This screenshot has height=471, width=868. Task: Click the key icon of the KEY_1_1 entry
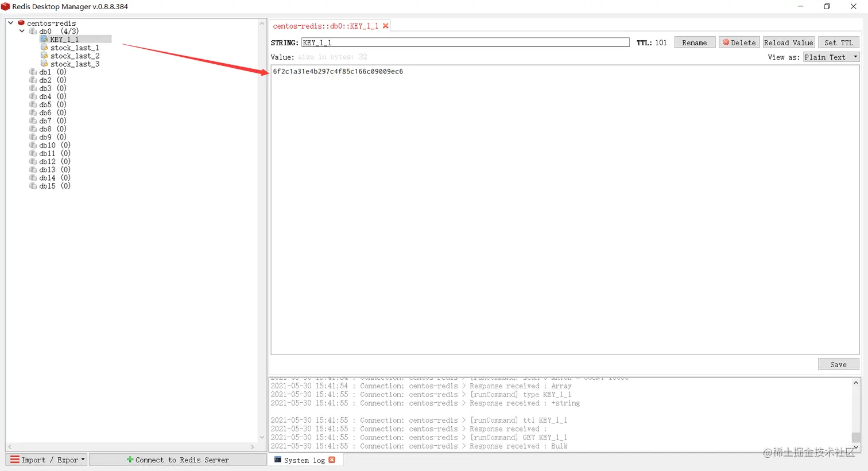click(x=44, y=39)
